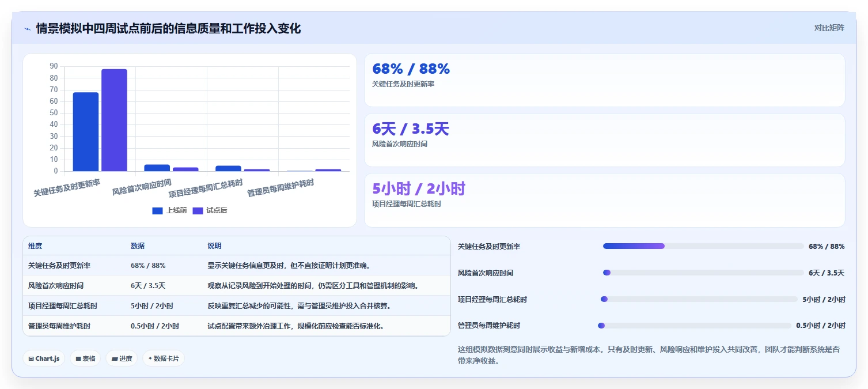Click the description starting 试点配置带来额外治理工作
The height and width of the screenshot is (389, 868).
click(296, 326)
